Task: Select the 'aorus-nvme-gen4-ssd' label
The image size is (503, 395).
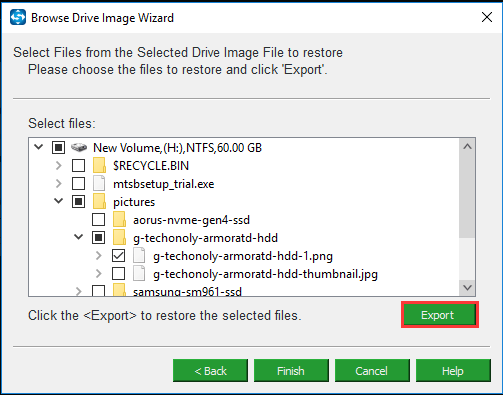Action: [191, 220]
